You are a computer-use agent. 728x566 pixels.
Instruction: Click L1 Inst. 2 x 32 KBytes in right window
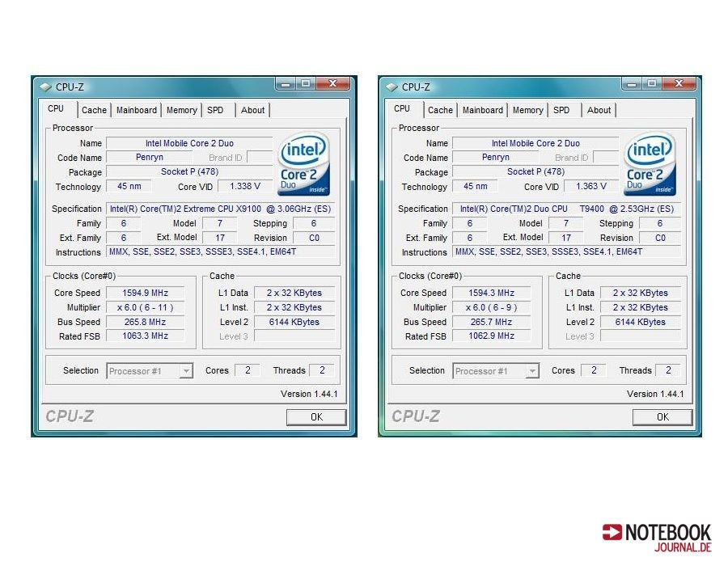coord(641,307)
